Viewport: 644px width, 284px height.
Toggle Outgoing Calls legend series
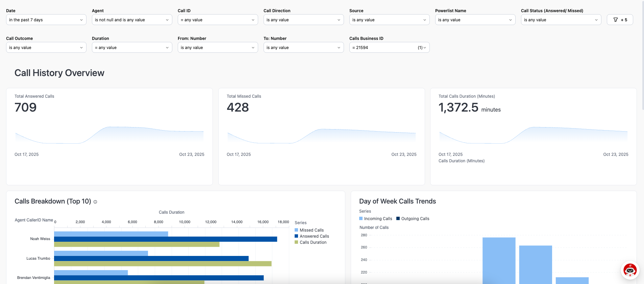coord(415,219)
